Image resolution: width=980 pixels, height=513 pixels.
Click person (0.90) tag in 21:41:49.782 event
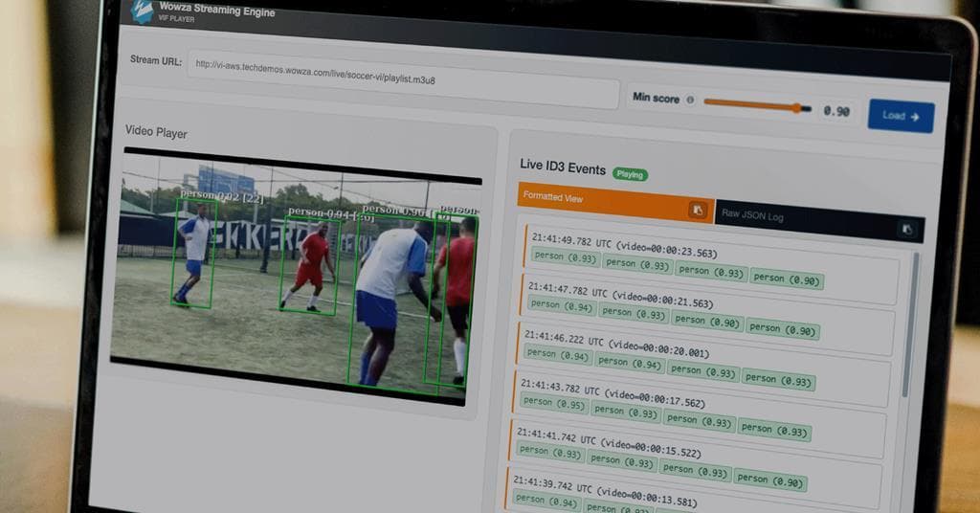click(x=787, y=279)
